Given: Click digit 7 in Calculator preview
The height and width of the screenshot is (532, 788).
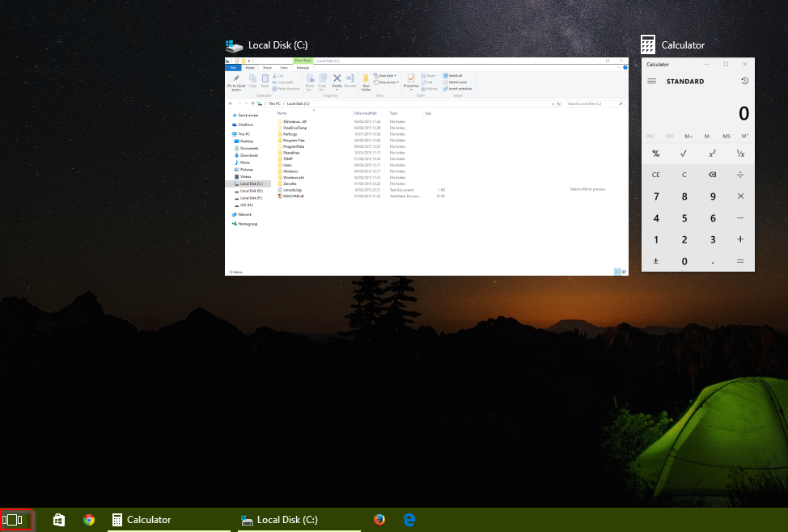Looking at the screenshot, I should 656,196.
